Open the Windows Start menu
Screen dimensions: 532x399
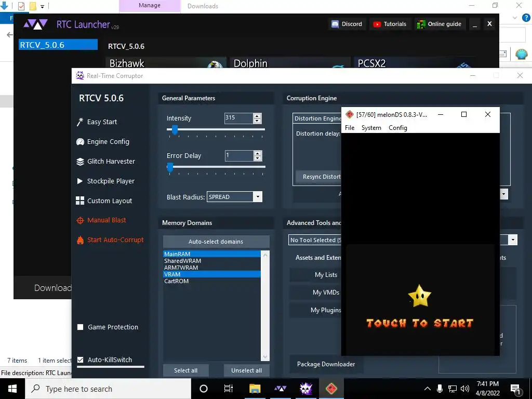[12, 389]
